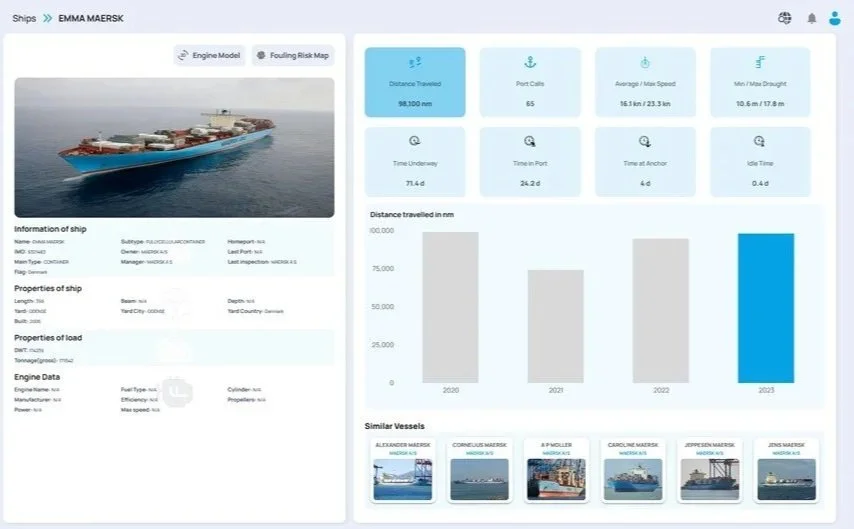854x529 pixels.
Task: Click the 50,000 axis label
Action: 383,307
